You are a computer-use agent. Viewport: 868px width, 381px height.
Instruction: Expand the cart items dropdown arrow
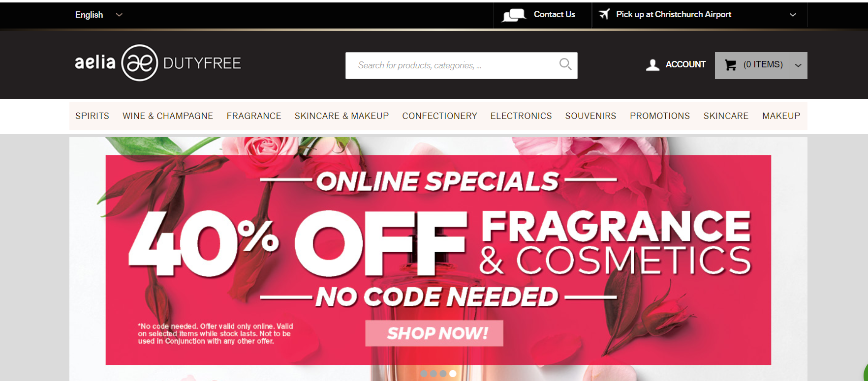(798, 65)
